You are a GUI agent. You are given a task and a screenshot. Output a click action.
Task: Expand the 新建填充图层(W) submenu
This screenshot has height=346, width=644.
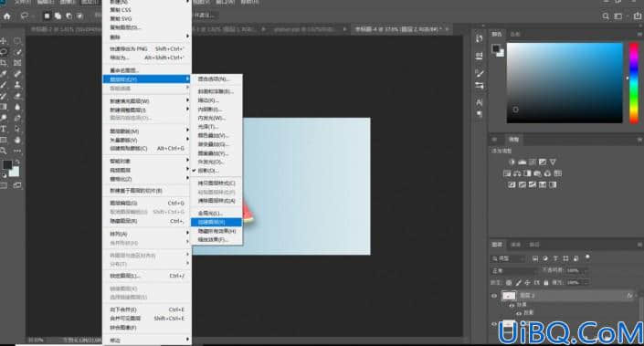[x=147, y=101]
